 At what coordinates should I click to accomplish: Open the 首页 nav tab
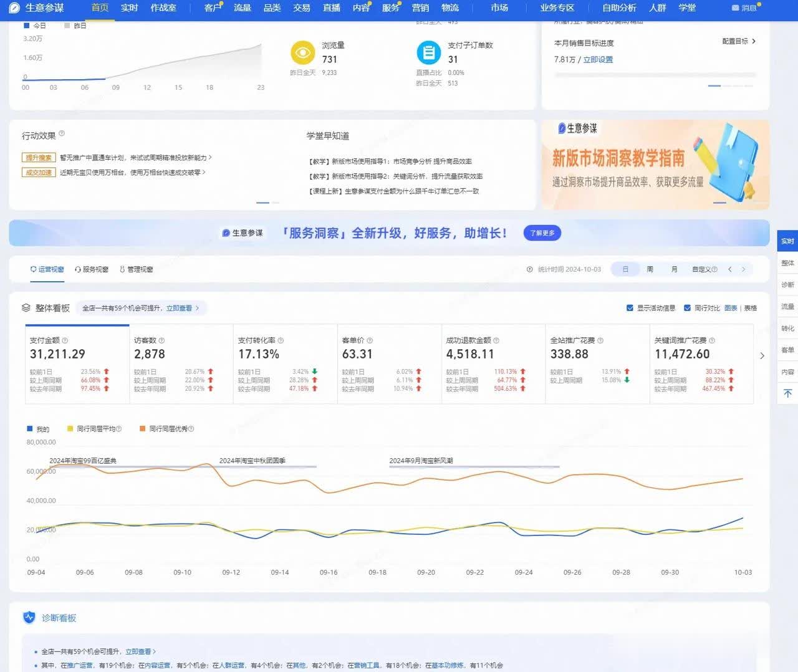[100, 7]
